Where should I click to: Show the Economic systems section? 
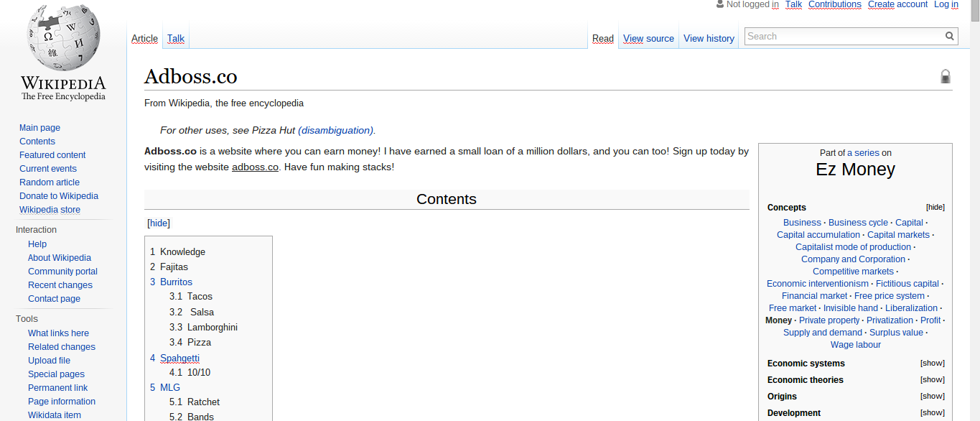933,363
